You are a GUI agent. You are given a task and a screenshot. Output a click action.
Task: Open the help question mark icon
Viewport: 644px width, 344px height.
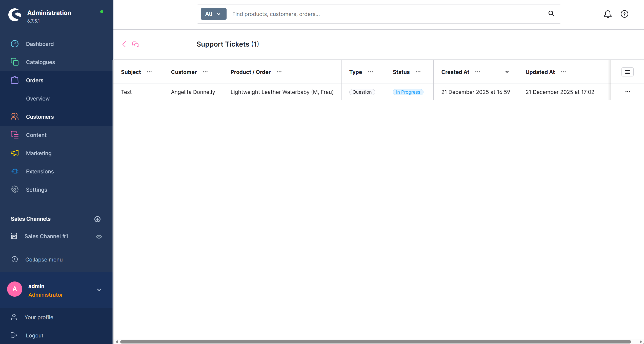[x=625, y=14]
